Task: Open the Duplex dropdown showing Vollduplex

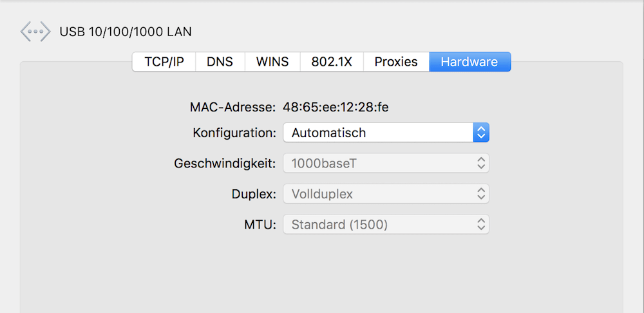Action: [x=386, y=194]
